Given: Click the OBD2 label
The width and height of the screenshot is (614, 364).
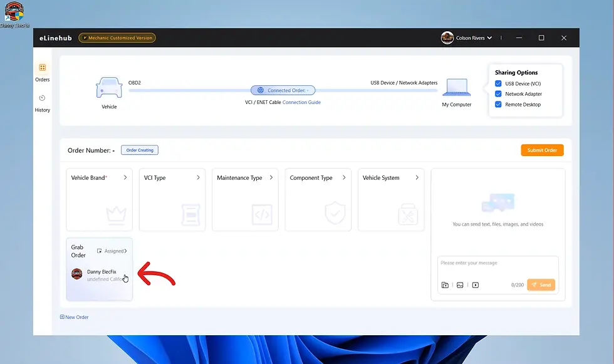Looking at the screenshot, I should 134,83.
